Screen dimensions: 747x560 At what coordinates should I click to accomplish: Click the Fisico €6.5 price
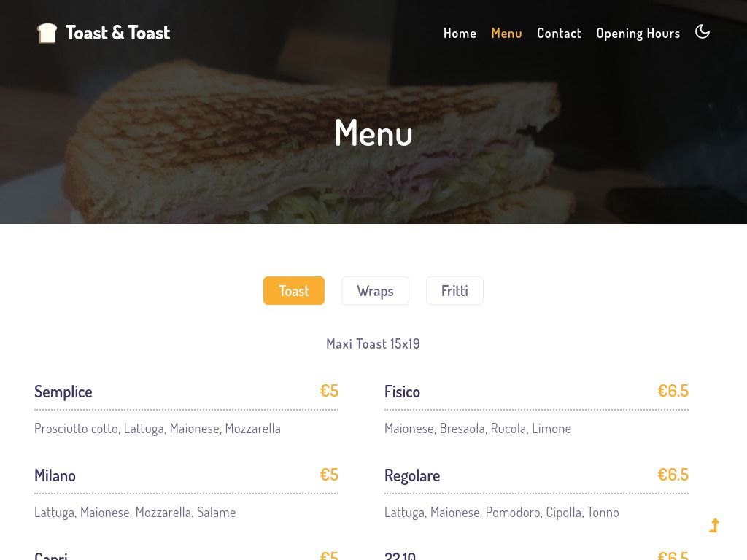pos(673,391)
